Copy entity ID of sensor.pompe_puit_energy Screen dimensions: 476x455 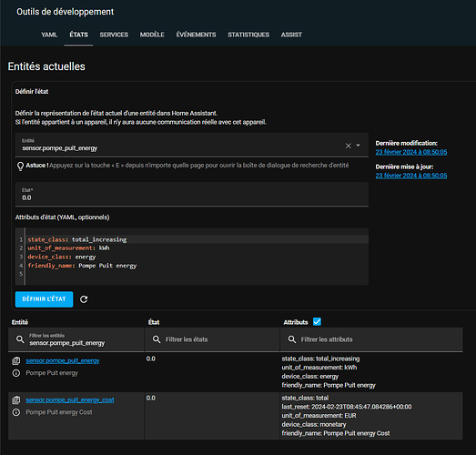pyautogui.click(x=16, y=361)
